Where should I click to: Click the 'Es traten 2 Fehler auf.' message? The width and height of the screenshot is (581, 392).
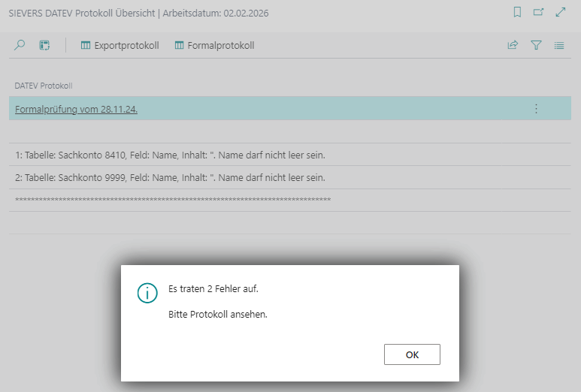218,288
